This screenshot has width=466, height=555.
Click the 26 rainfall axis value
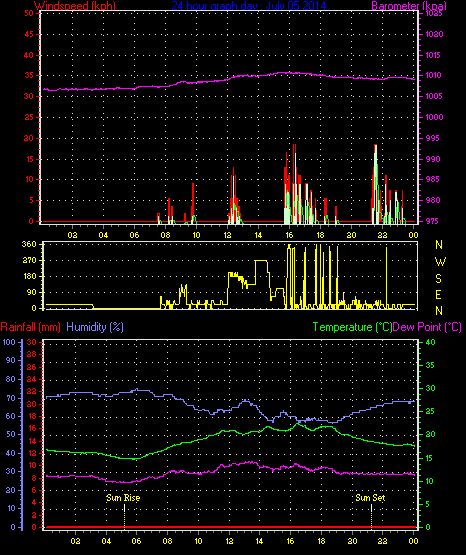tap(32, 367)
